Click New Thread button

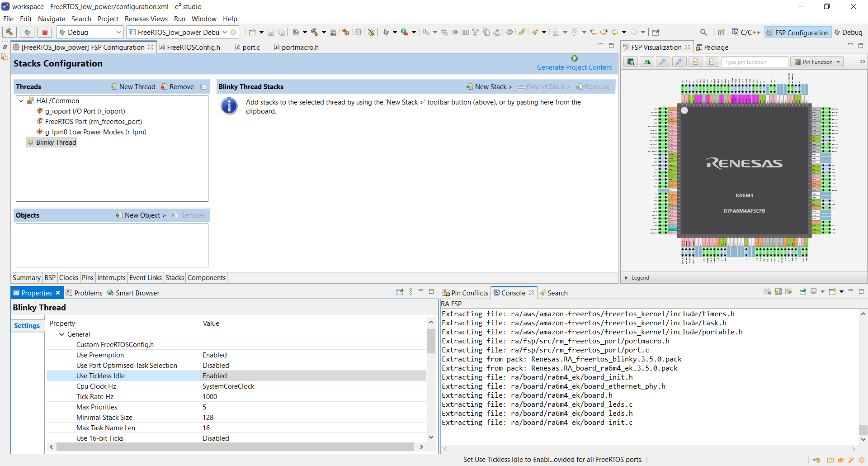click(133, 87)
